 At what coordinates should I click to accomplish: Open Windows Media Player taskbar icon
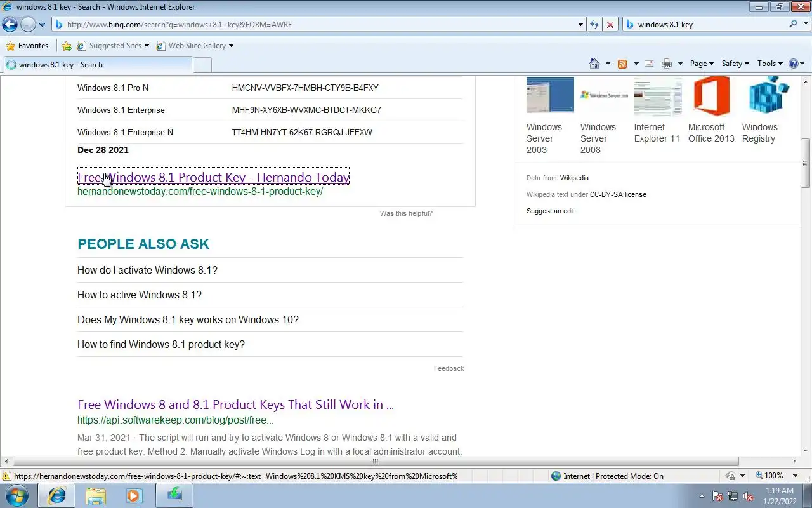point(134,496)
